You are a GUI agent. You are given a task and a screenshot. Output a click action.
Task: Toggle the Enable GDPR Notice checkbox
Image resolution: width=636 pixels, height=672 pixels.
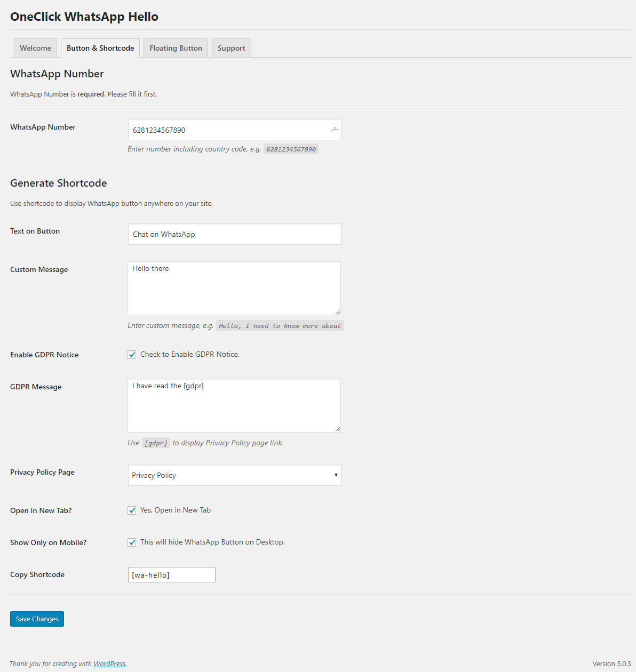[x=132, y=355]
